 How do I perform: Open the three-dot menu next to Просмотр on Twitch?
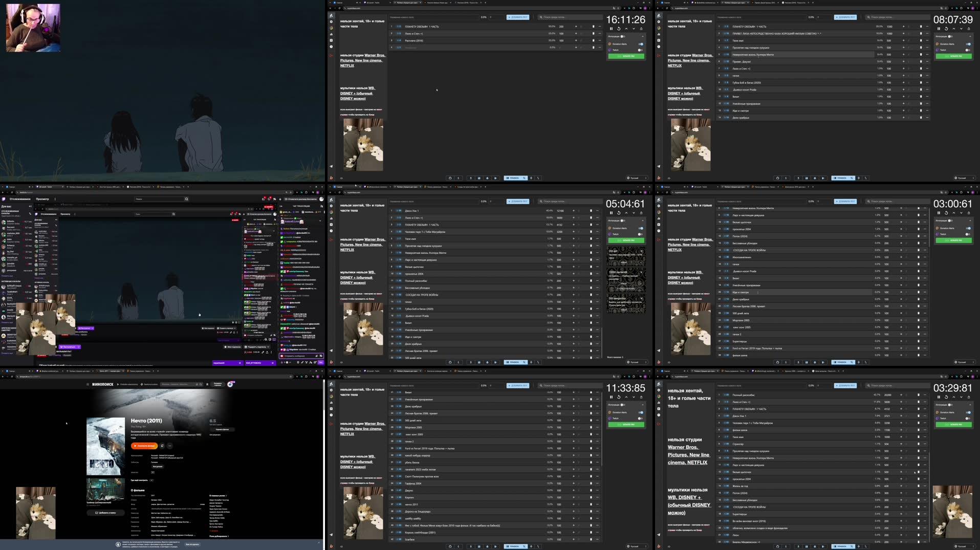coord(55,199)
